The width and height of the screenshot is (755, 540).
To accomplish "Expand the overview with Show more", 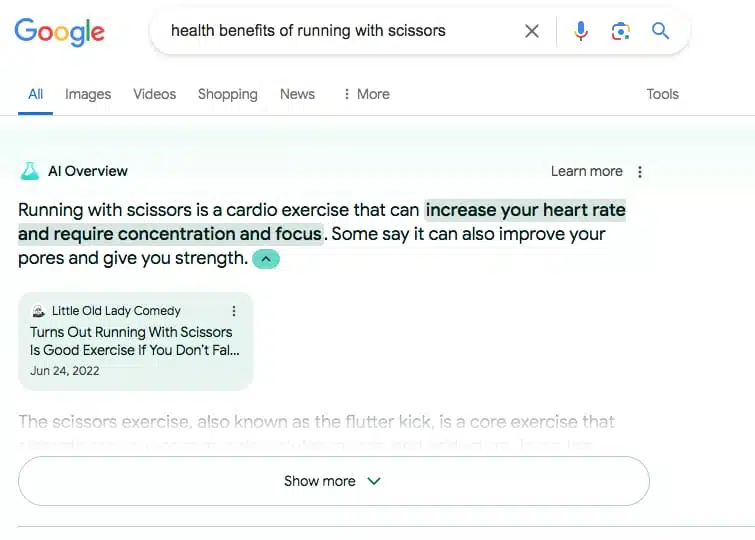I will (x=333, y=481).
